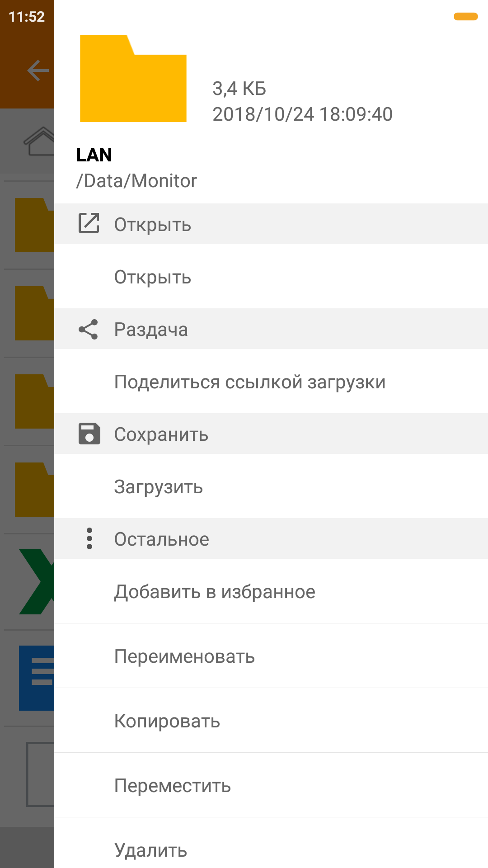This screenshot has height=868, width=488.
Task: Tap the blue document file icon
Action: [x=37, y=678]
